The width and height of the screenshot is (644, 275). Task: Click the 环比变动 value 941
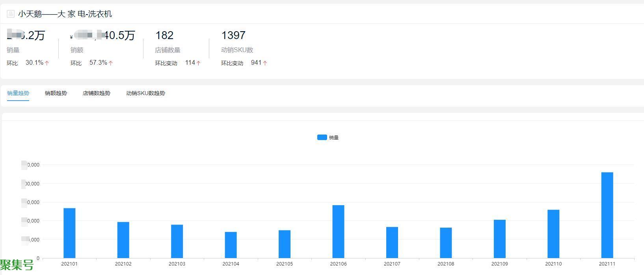coord(256,63)
